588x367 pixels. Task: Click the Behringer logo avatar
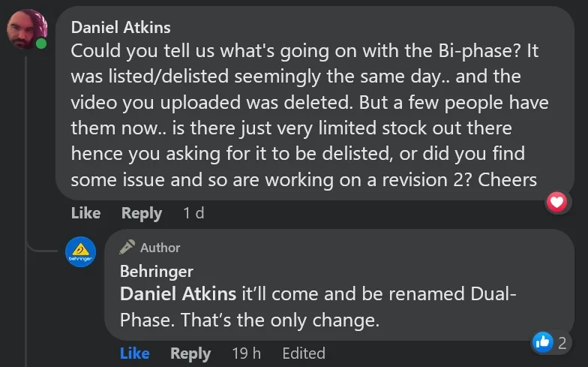81,251
